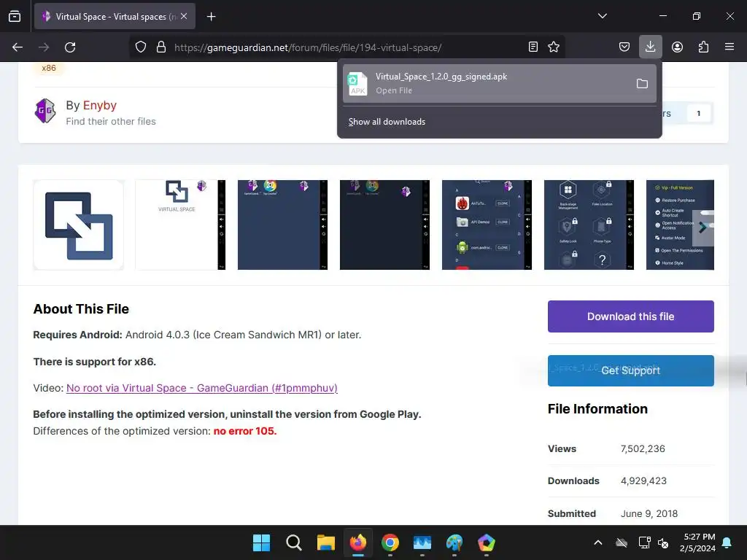Image resolution: width=747 pixels, height=560 pixels.
Task: Click Find their other files
Action: point(111,122)
